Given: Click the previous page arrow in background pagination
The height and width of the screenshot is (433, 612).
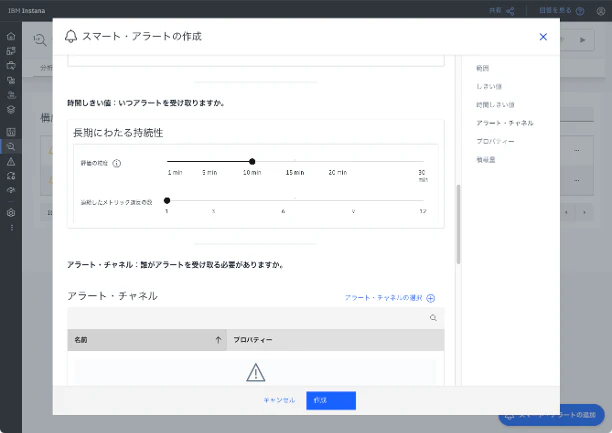Looking at the screenshot, I should [566, 213].
